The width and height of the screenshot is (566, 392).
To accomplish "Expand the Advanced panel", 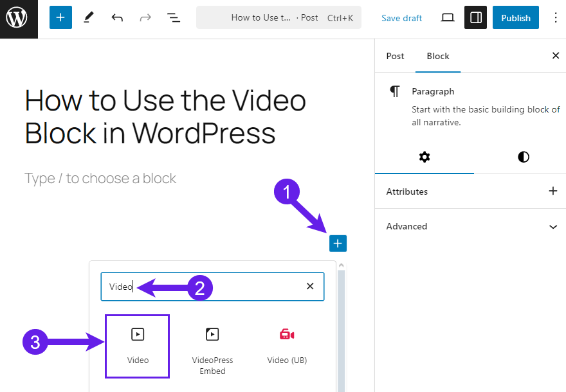I will click(x=470, y=226).
